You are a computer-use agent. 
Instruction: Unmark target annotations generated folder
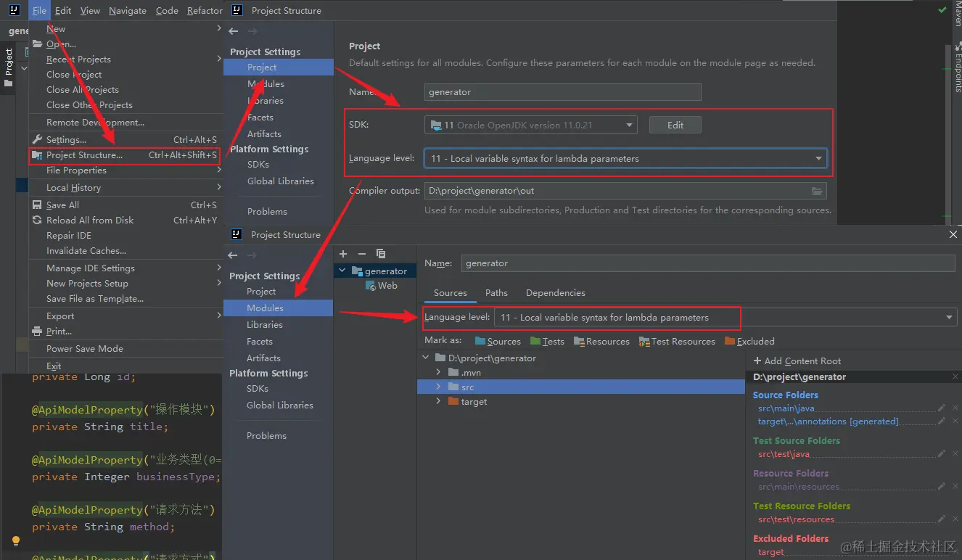(x=955, y=421)
